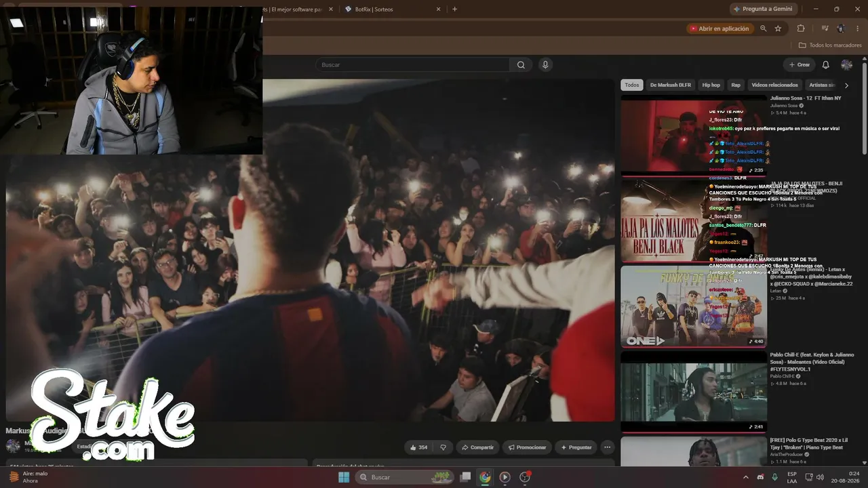
Task: Close the BotRix Sorteos tab
Action: (x=438, y=9)
